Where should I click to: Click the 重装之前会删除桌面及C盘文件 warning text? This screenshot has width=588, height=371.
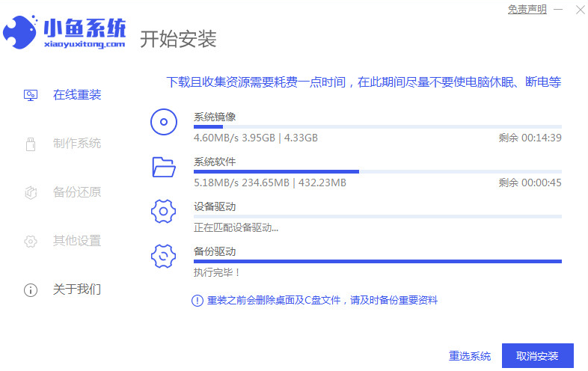(322, 301)
